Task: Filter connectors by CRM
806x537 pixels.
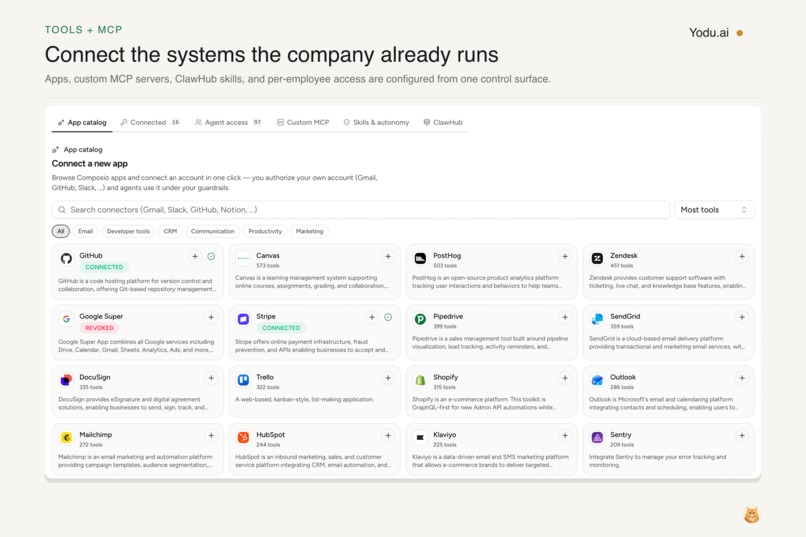Action: point(170,231)
